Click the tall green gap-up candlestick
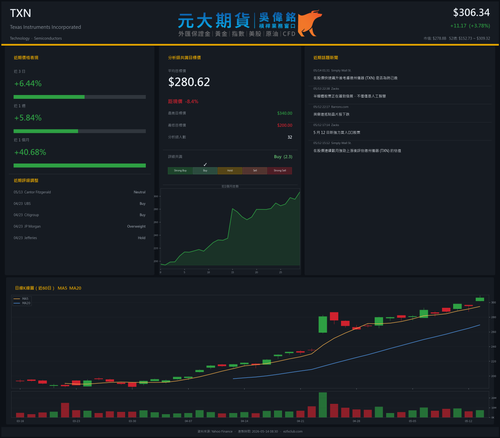Viewport: 500px width, 438px height. coord(323,324)
